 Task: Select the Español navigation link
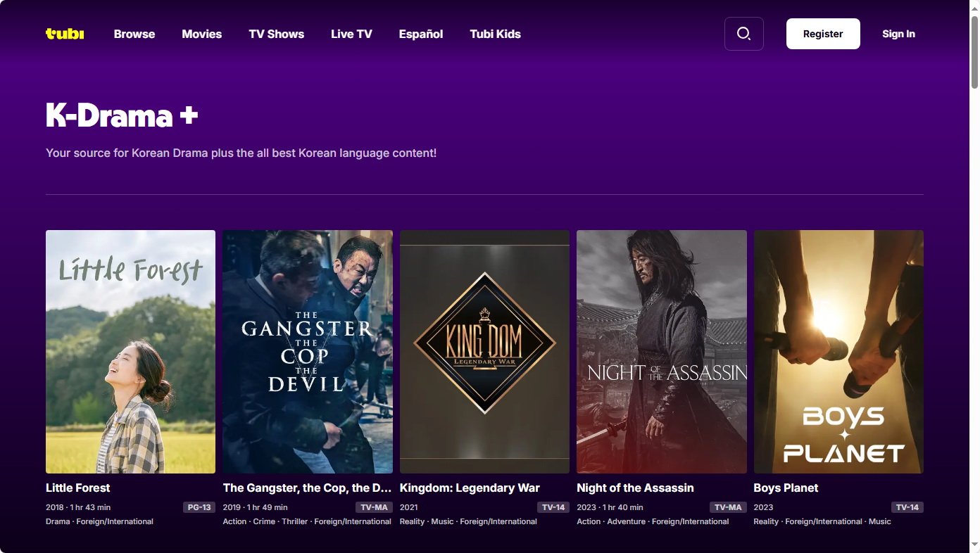tap(421, 34)
